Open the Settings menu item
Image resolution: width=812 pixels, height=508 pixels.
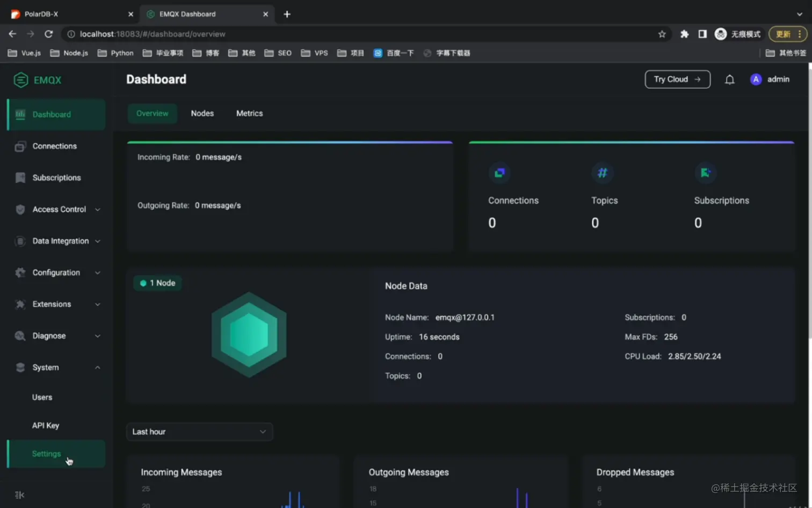[x=56, y=454]
